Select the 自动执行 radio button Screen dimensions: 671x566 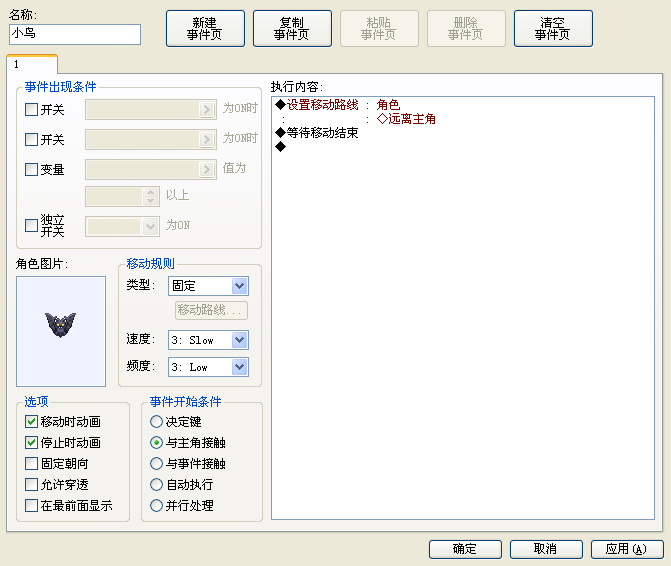pos(156,484)
